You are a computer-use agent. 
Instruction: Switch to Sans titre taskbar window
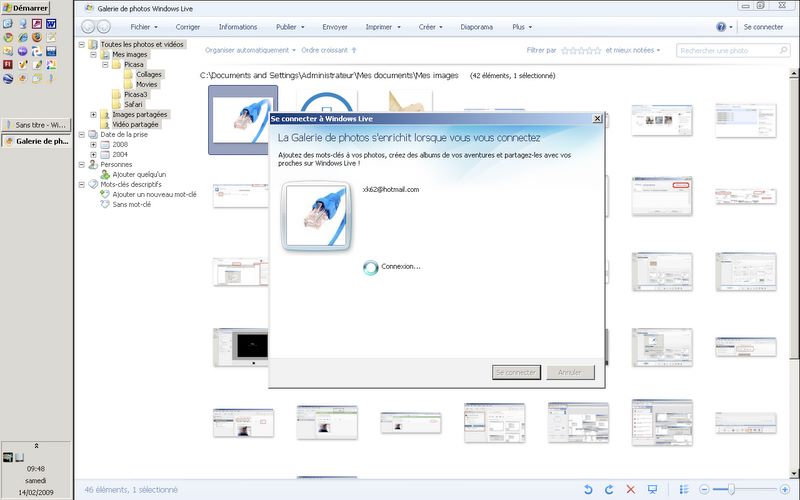click(x=36, y=124)
